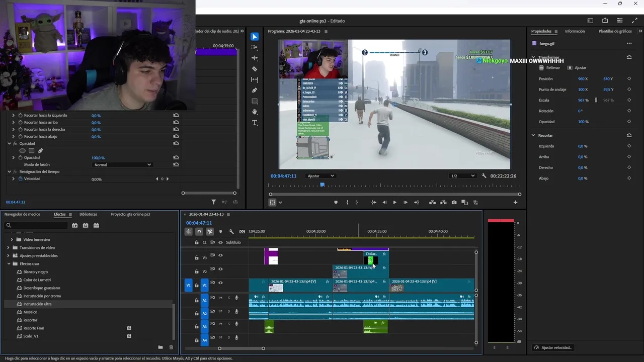Click the Extract button

[x=443, y=202]
